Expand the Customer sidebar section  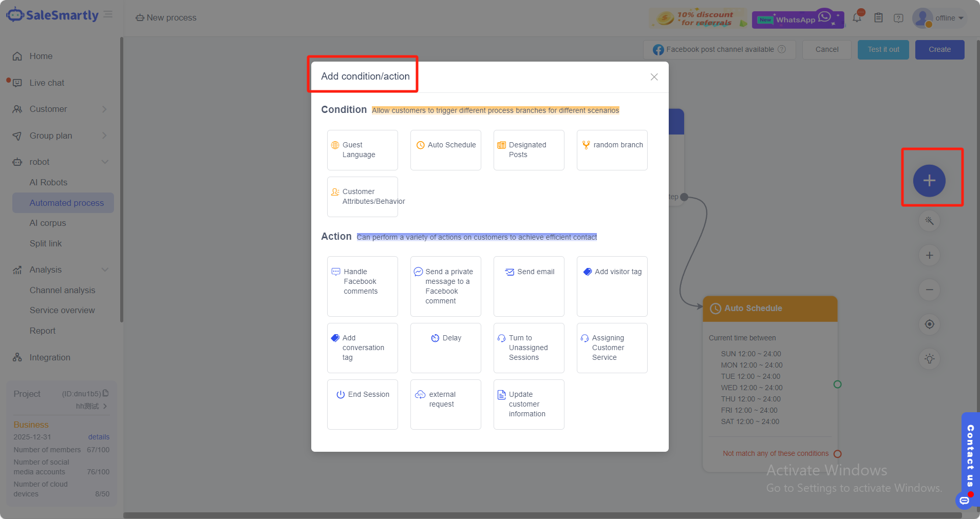(x=105, y=109)
